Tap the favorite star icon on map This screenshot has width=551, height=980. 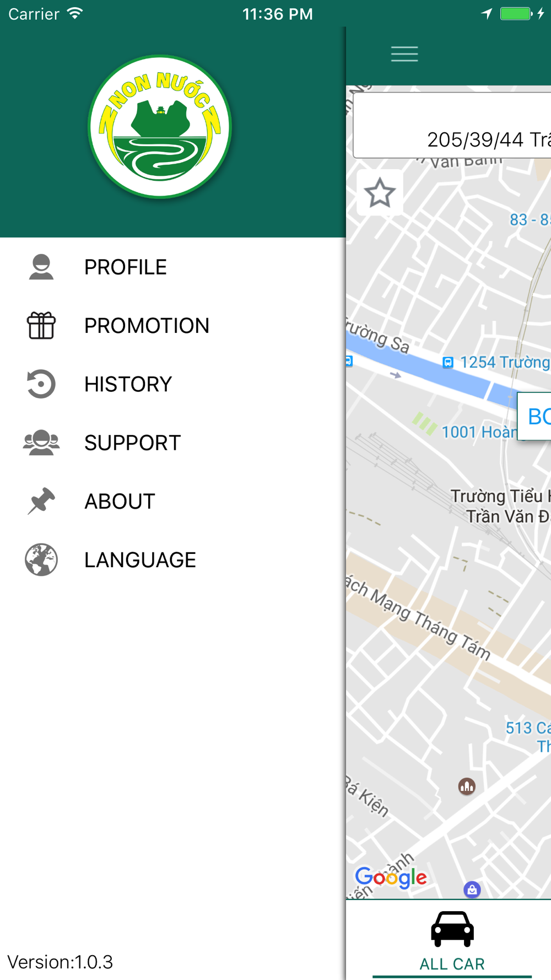[x=380, y=192]
